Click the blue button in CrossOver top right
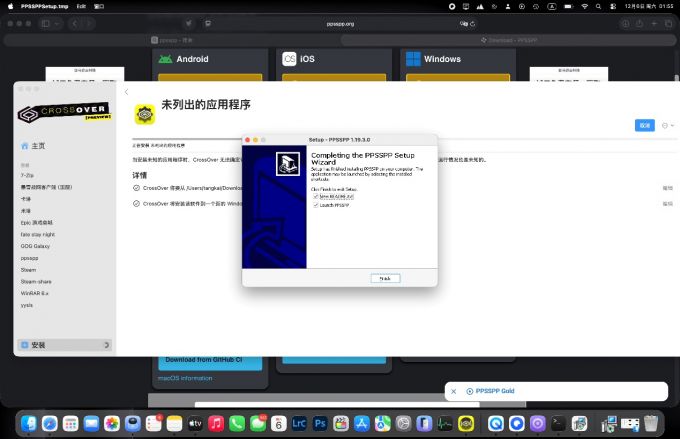 click(x=644, y=125)
